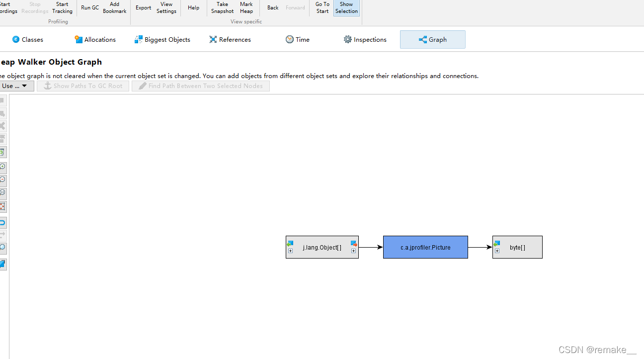Switch to the Classes tab
The width and height of the screenshot is (644, 359).
[x=28, y=39]
